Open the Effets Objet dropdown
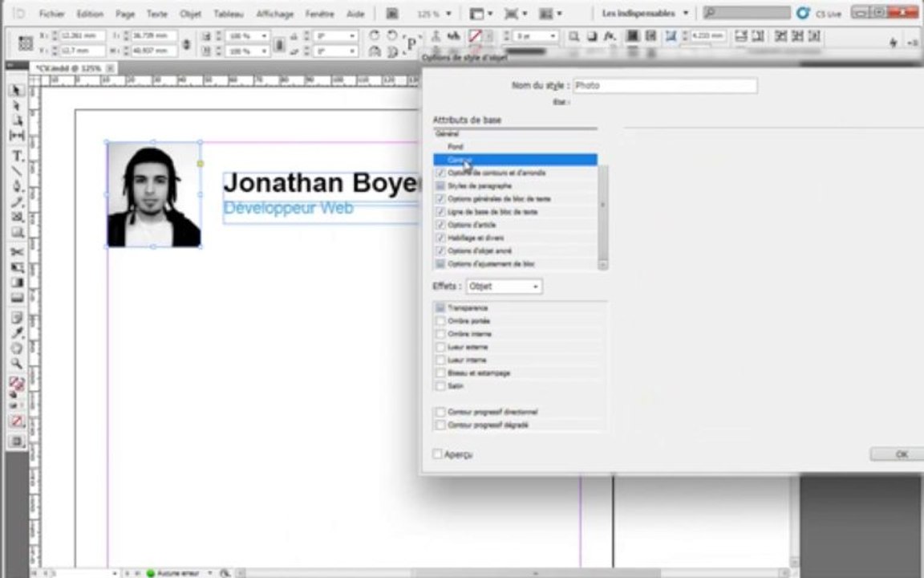Screen dimensions: 924x578 [x=505, y=287]
